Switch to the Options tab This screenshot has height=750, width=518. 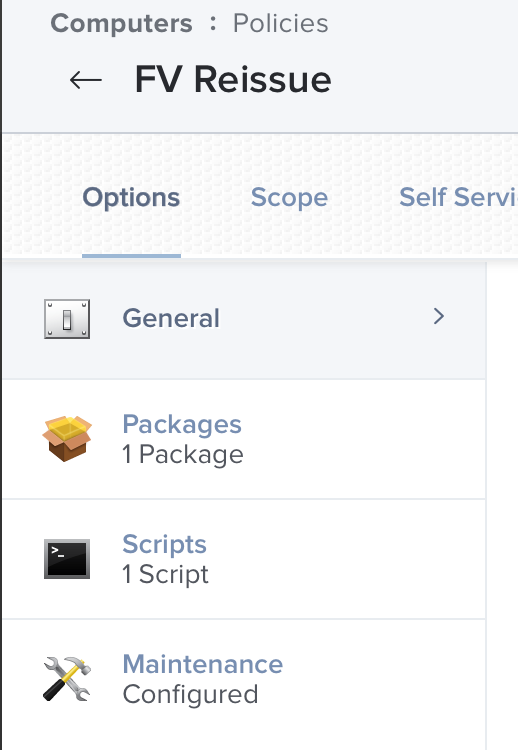point(131,198)
